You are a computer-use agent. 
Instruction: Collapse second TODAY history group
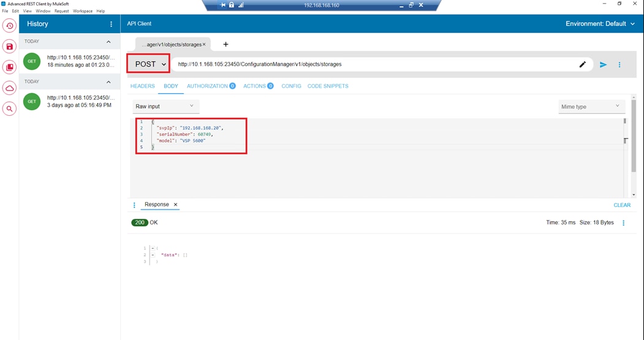click(x=108, y=81)
